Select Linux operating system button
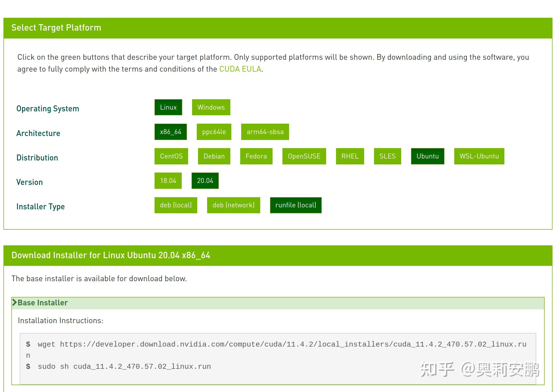 (x=168, y=107)
